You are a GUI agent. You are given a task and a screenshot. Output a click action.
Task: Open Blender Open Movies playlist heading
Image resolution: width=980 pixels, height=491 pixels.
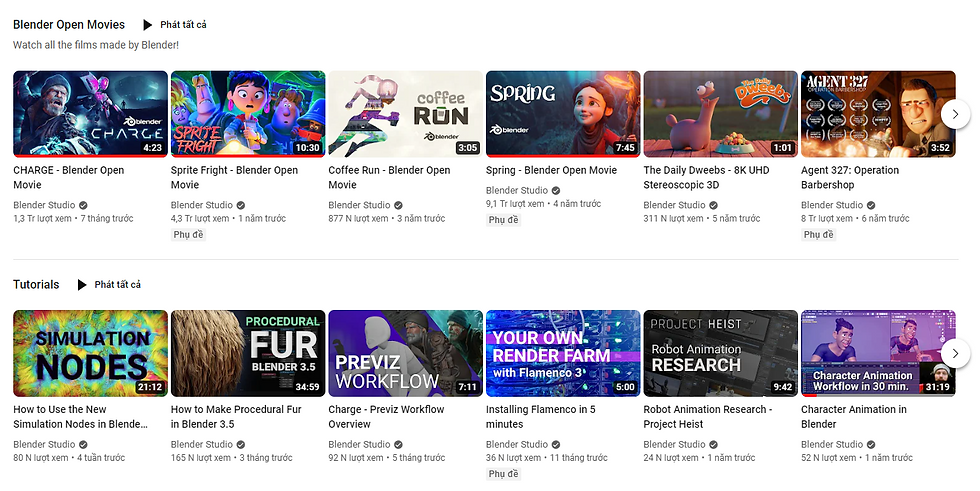pyautogui.click(x=69, y=25)
